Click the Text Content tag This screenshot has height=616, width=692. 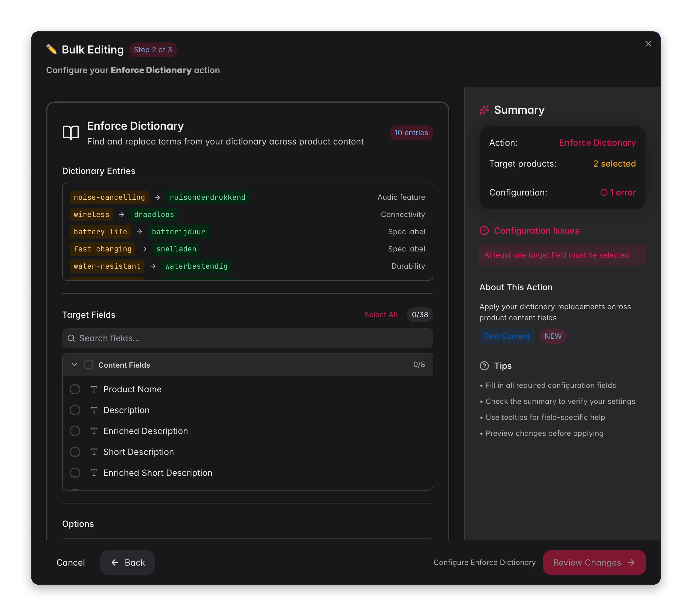tap(507, 336)
